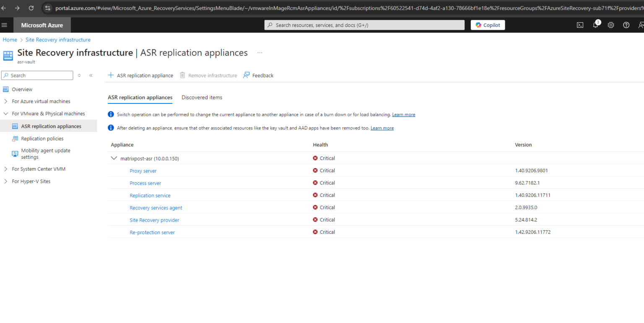Open the Azure portal hamburger menu
Screen dimensions: 644x323
pos(5,25)
